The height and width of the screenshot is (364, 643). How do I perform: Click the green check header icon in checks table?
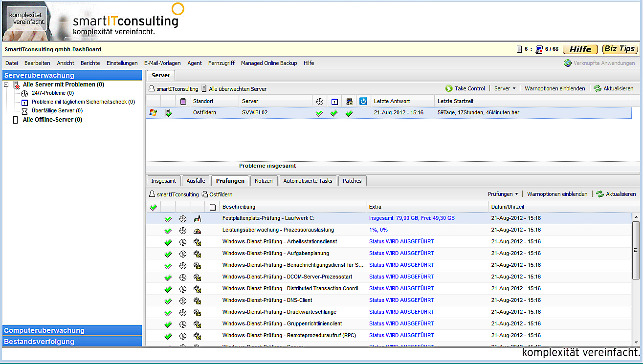pyautogui.click(x=153, y=207)
